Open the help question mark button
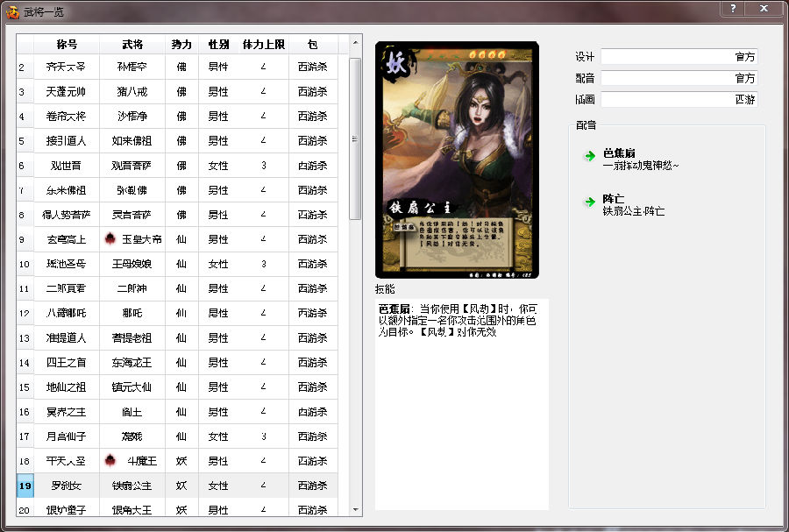 click(733, 8)
